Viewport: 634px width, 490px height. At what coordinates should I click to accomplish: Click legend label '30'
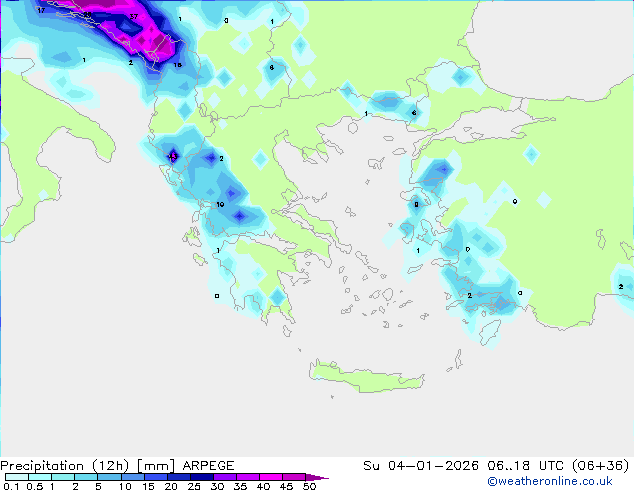217,486
